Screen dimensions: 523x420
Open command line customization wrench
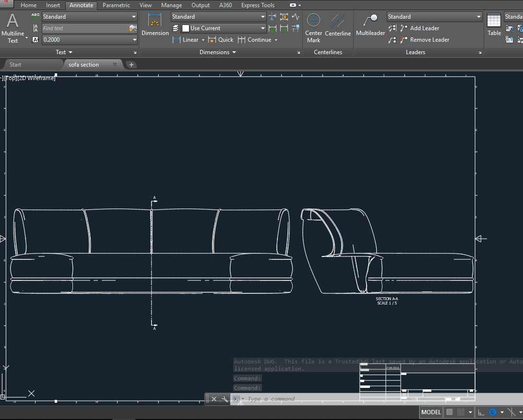point(225,399)
